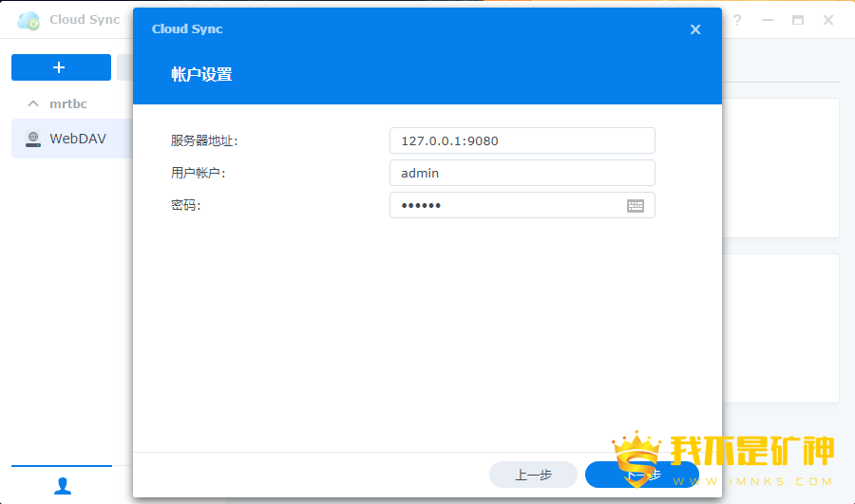The width and height of the screenshot is (855, 504).
Task: Maximize the Cloud Sync main window
Action: (798, 20)
